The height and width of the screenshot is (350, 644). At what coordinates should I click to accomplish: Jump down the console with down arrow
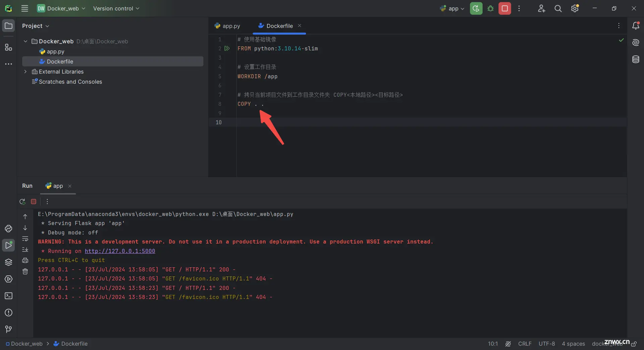tap(25, 228)
